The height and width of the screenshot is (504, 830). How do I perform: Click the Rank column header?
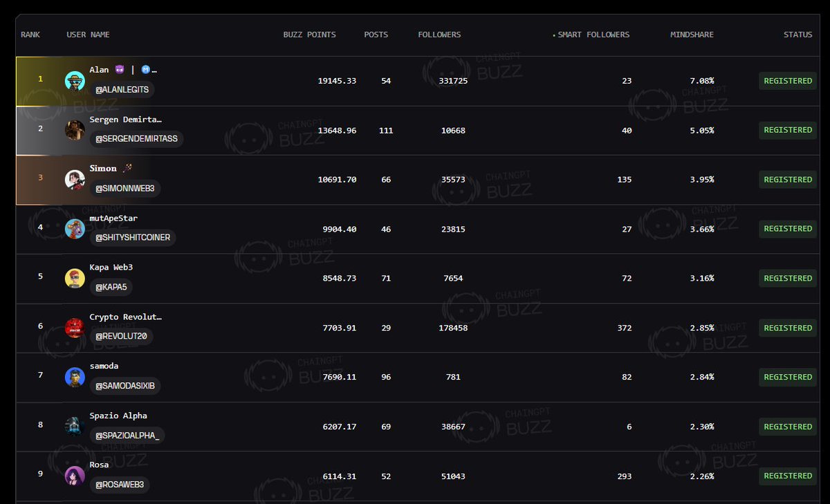(30, 35)
